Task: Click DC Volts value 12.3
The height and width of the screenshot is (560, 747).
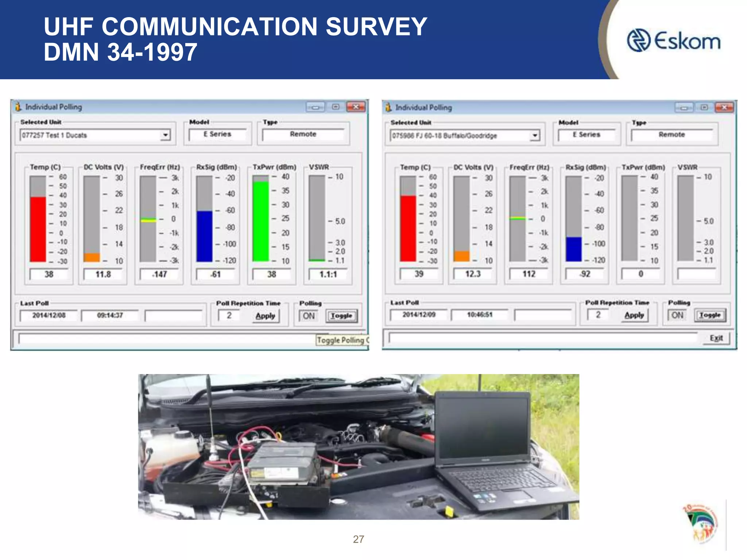Action: tap(473, 274)
